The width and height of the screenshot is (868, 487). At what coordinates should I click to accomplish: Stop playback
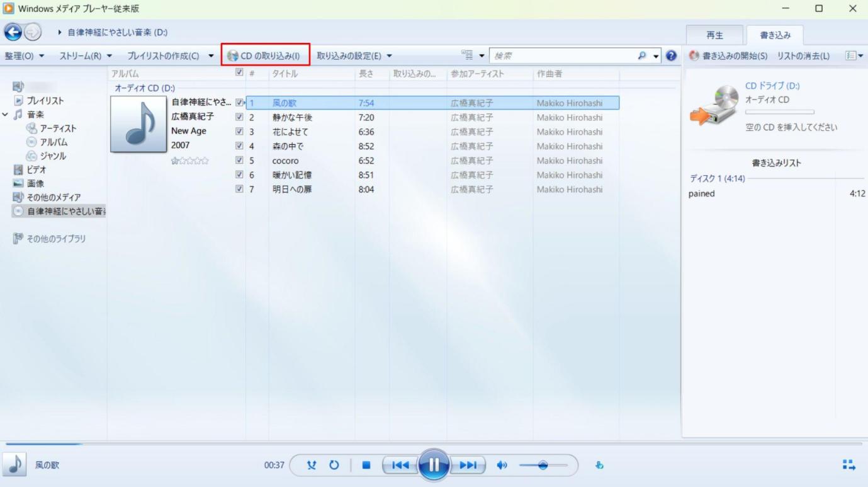366,466
